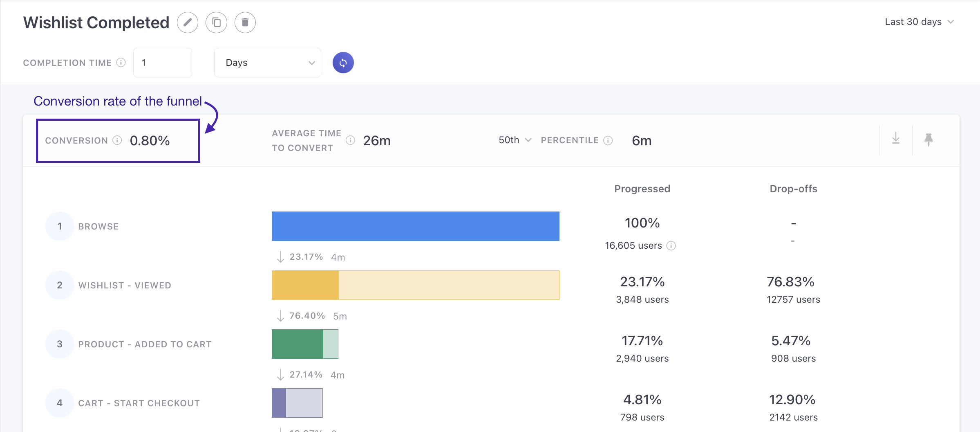Image resolution: width=980 pixels, height=432 pixels.
Task: Click the Drop-offs column header
Action: click(x=793, y=189)
